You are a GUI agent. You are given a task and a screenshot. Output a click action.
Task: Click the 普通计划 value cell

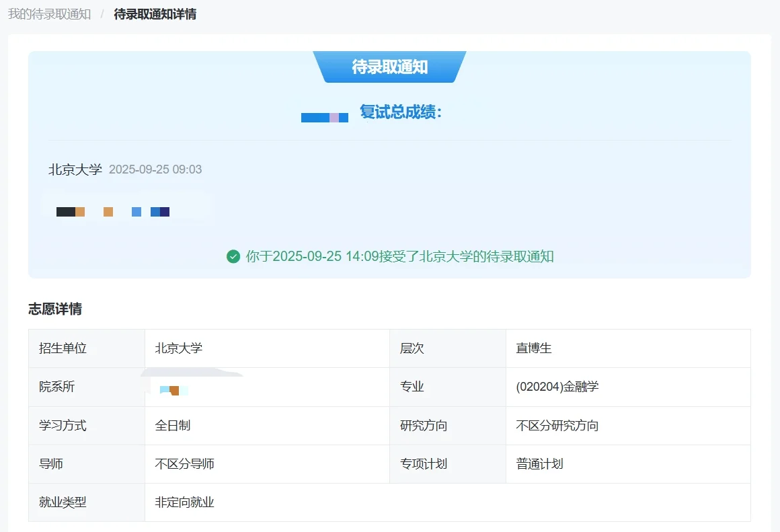628,464
